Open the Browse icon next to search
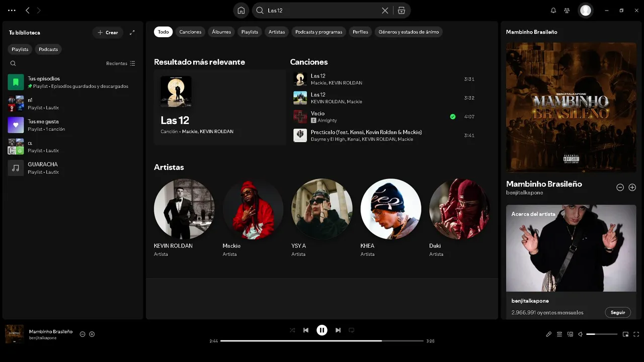 tap(401, 10)
